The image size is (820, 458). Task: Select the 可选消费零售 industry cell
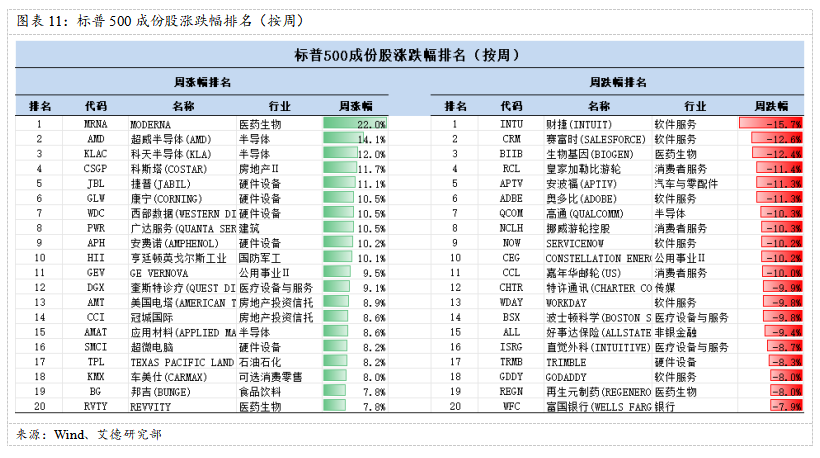click(x=270, y=377)
